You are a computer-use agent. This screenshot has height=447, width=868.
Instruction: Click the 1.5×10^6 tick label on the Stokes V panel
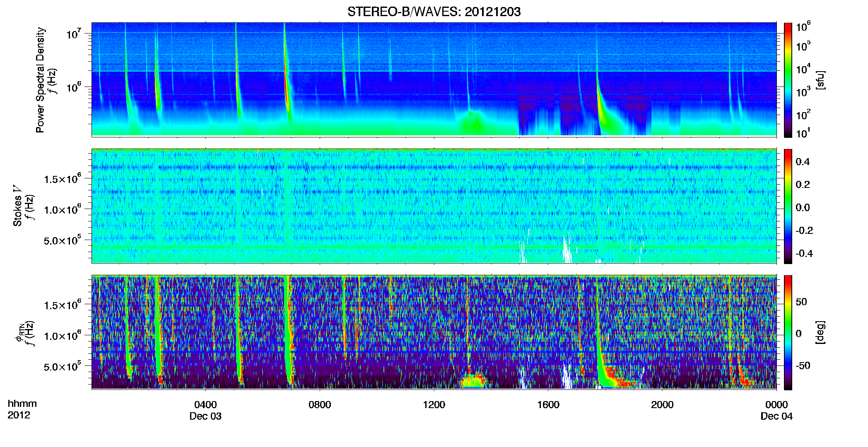click(62, 179)
